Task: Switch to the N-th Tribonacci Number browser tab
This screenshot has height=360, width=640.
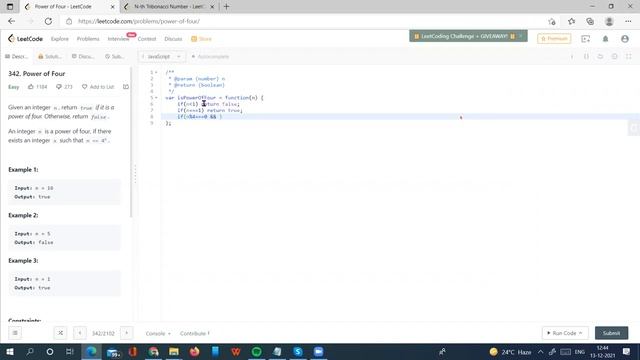Action: [x=169, y=7]
